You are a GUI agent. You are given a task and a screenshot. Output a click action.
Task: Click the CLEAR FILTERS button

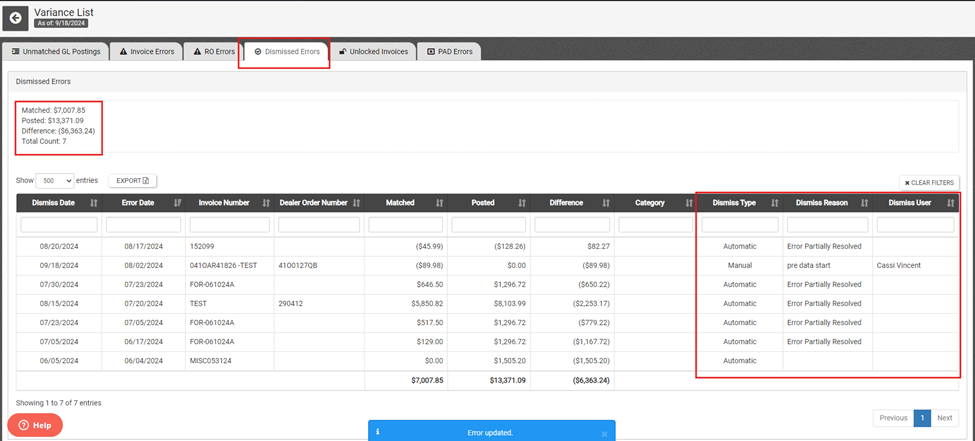tap(929, 183)
